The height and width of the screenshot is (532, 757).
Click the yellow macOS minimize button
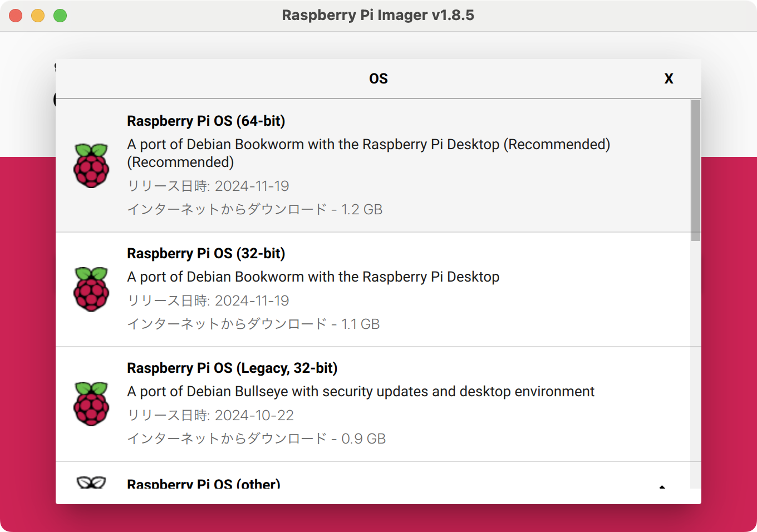tap(38, 16)
